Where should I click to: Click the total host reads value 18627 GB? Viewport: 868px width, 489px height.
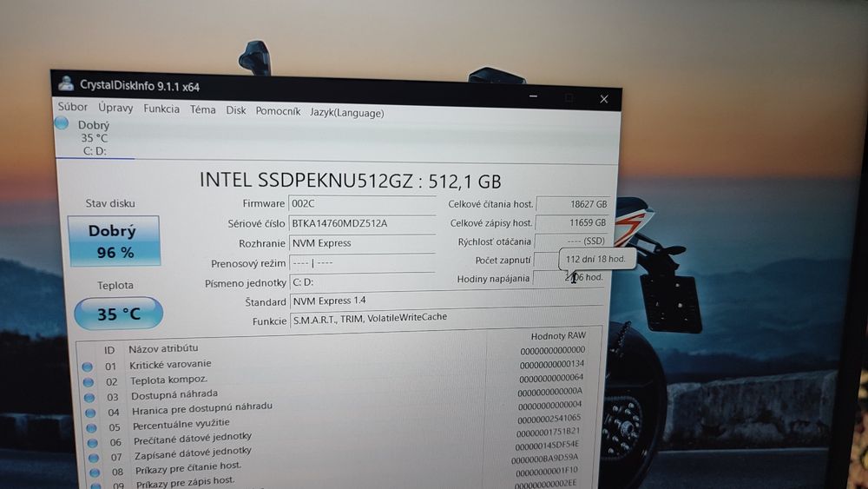click(573, 204)
